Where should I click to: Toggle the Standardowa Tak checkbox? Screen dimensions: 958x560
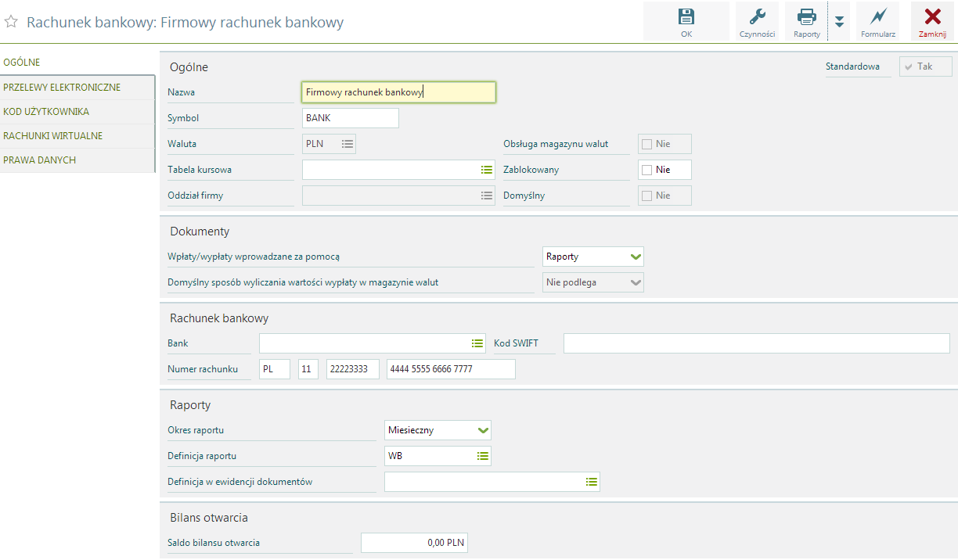click(909, 66)
